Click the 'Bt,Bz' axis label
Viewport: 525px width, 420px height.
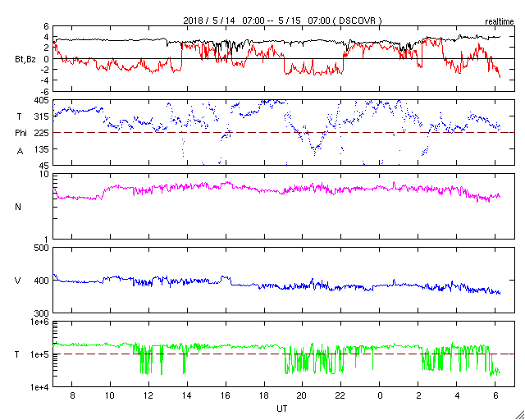click(25, 61)
